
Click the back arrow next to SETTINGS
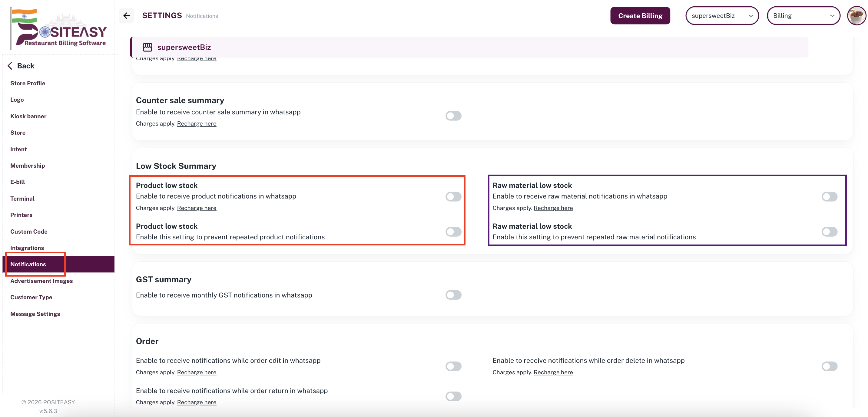pos(126,15)
